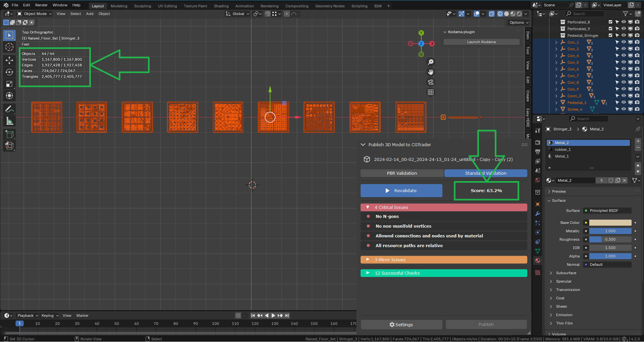Select the Add Cube tool
This screenshot has height=342, width=644.
pyautogui.click(x=9, y=134)
